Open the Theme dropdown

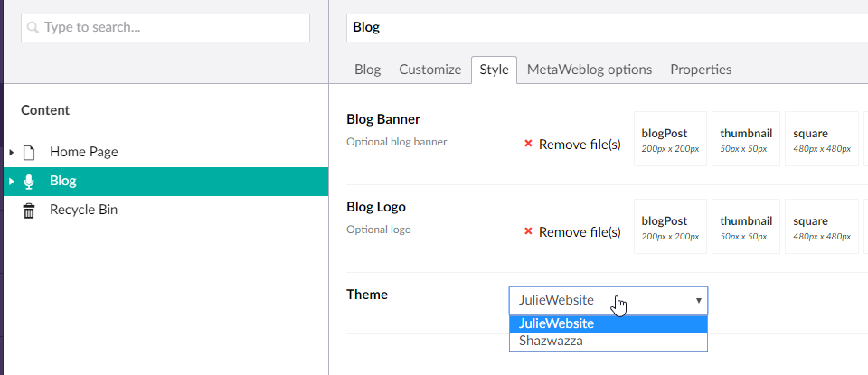coord(608,300)
